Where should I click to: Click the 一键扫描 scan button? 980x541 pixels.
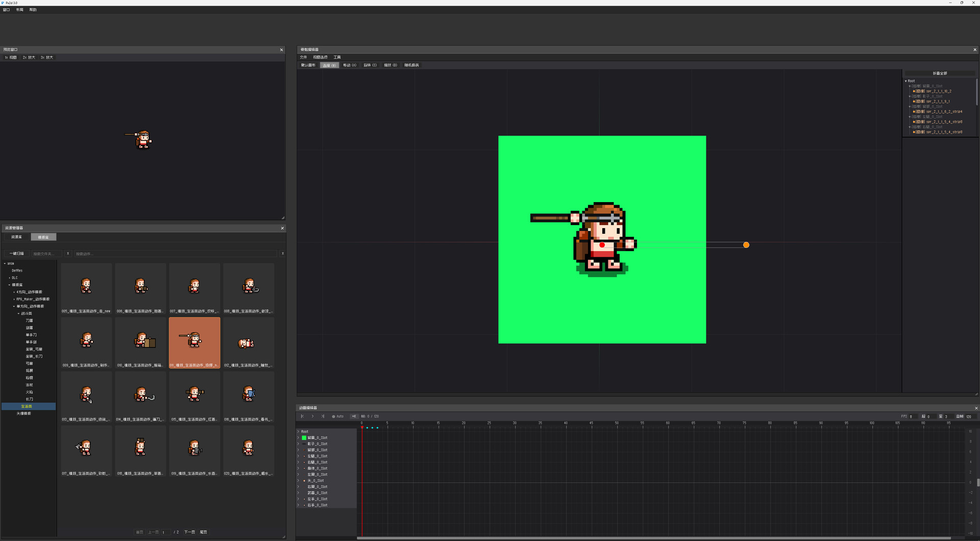click(x=17, y=254)
